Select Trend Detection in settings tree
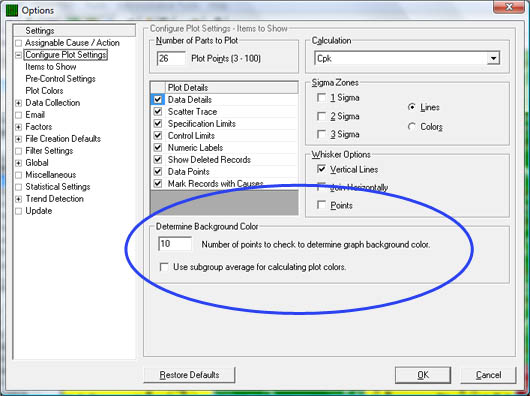This screenshot has width=530, height=396. pos(54,199)
